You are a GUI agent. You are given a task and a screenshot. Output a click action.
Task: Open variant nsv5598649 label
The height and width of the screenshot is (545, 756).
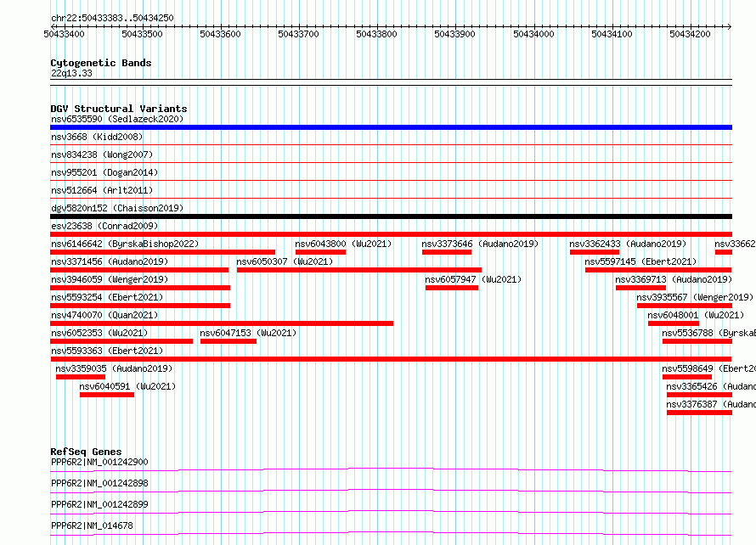coord(708,368)
